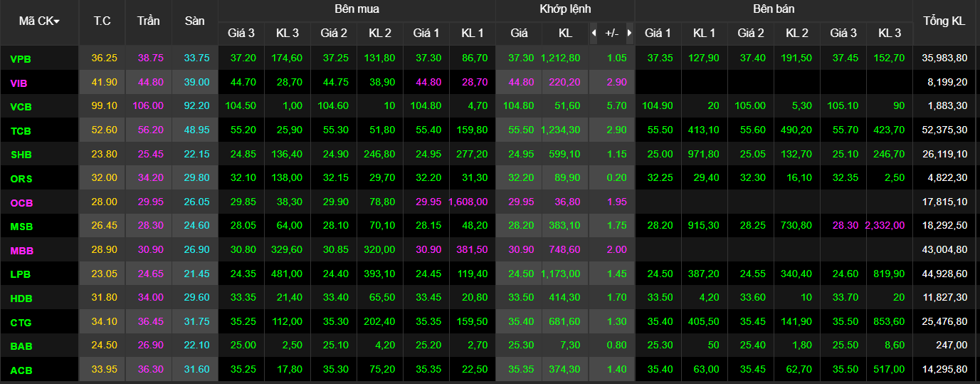Open the TCB stock details
This screenshot has height=384, width=980.
[x=21, y=131]
